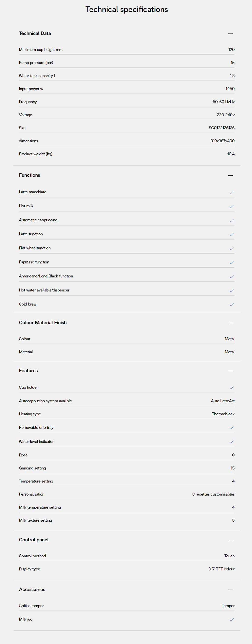252x644 pixels.
Task: Click the SG0132126126 Sku value
Action: 221,128
